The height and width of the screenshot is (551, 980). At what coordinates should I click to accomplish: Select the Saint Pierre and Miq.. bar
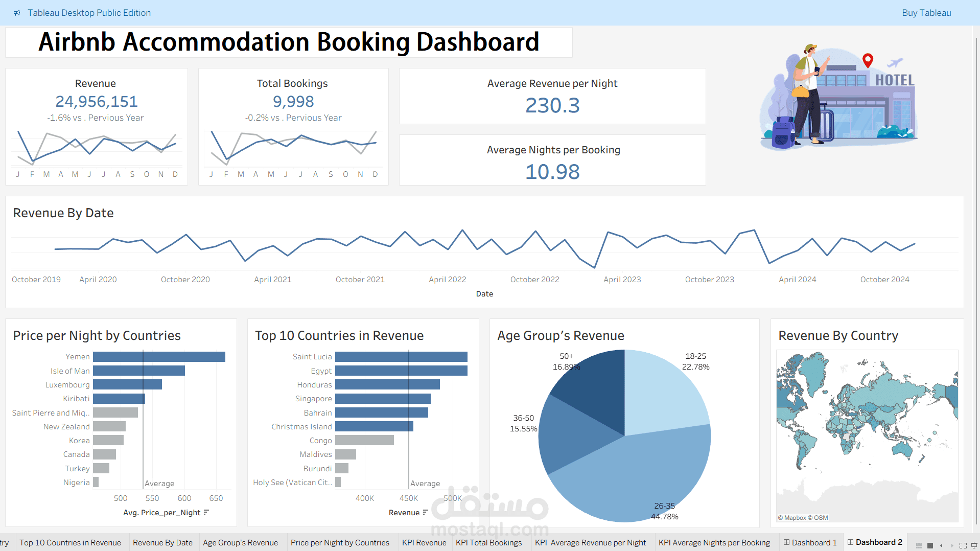point(115,412)
